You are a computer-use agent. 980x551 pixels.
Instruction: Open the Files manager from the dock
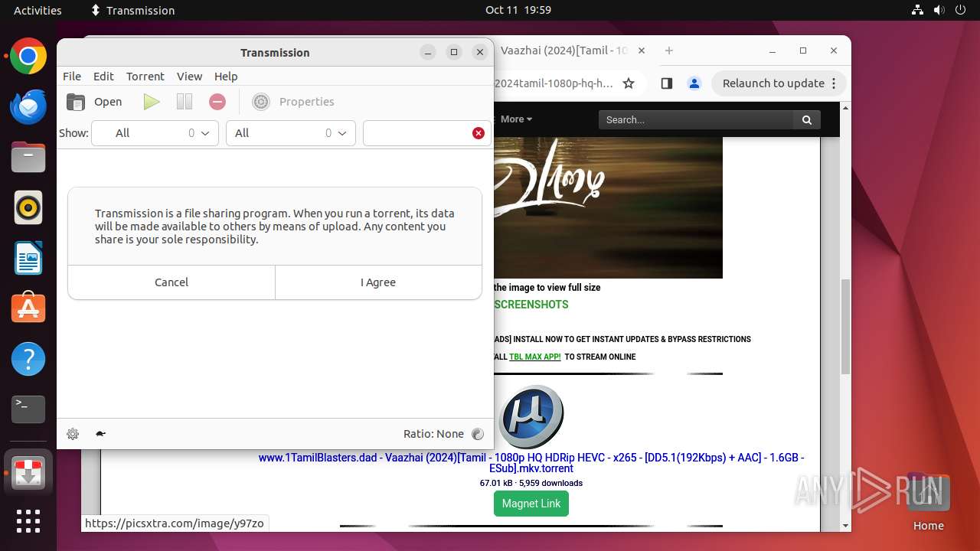pos(28,157)
